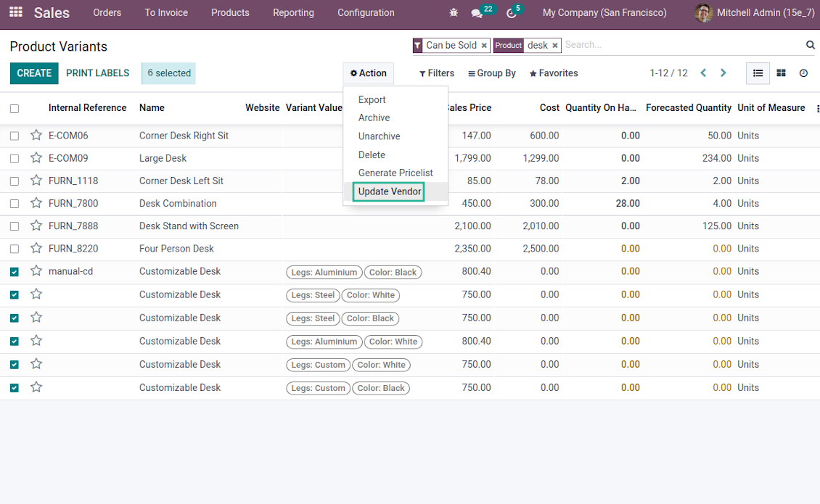Uncheck the manual-cd row checkbox
The image size is (820, 504).
click(x=15, y=272)
